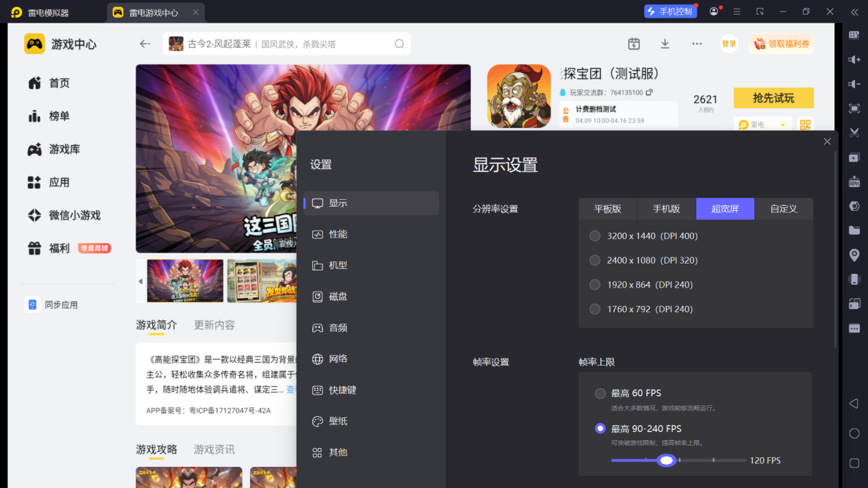Click the 登录 login button
The width and height of the screenshot is (868, 488).
point(729,44)
